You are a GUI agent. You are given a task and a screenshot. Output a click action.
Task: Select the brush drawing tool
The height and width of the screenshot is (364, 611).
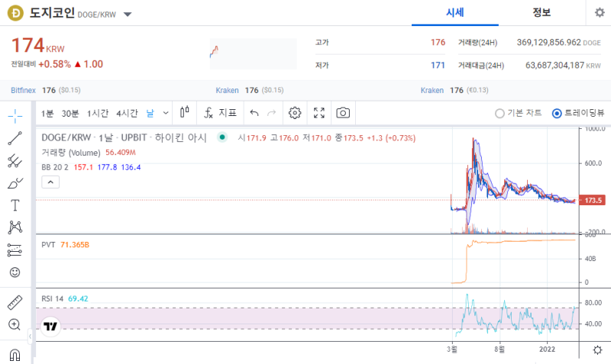pyautogui.click(x=15, y=183)
